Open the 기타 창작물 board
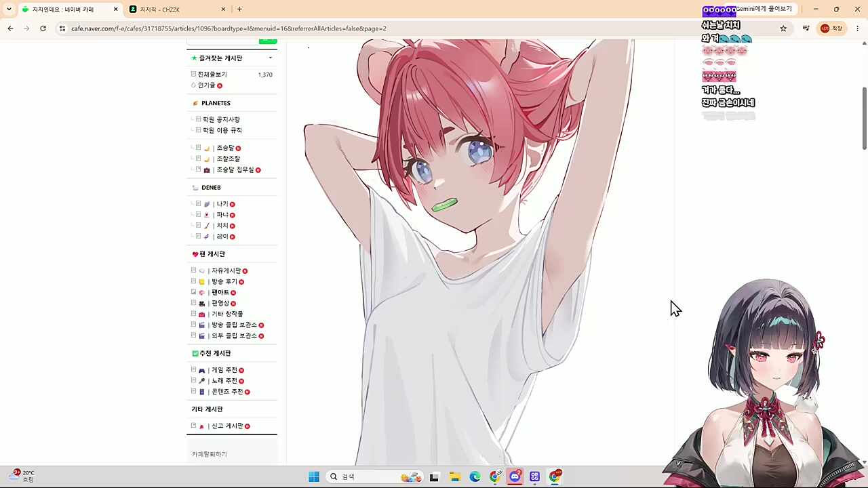868x488 pixels. tap(227, 314)
